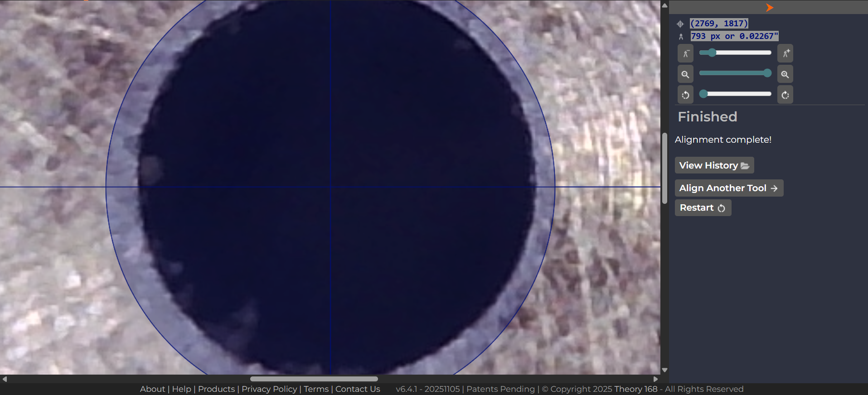
Task: Open the Help footer link
Action: coord(181,389)
